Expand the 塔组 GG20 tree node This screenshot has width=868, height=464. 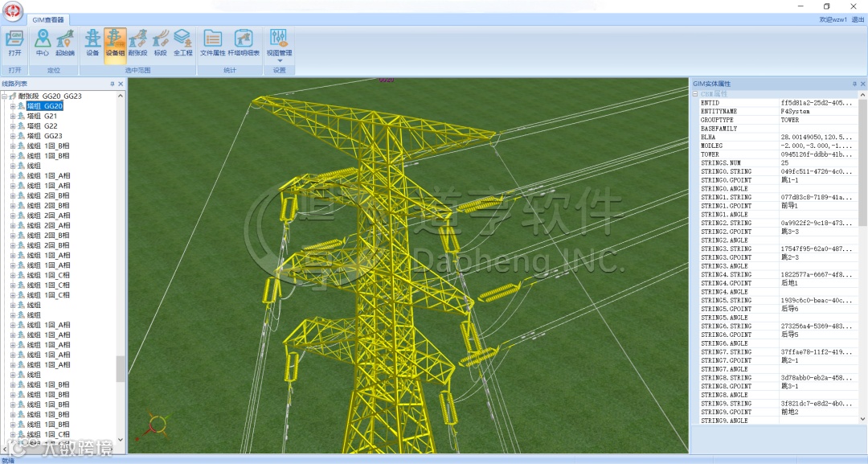tap(12, 106)
